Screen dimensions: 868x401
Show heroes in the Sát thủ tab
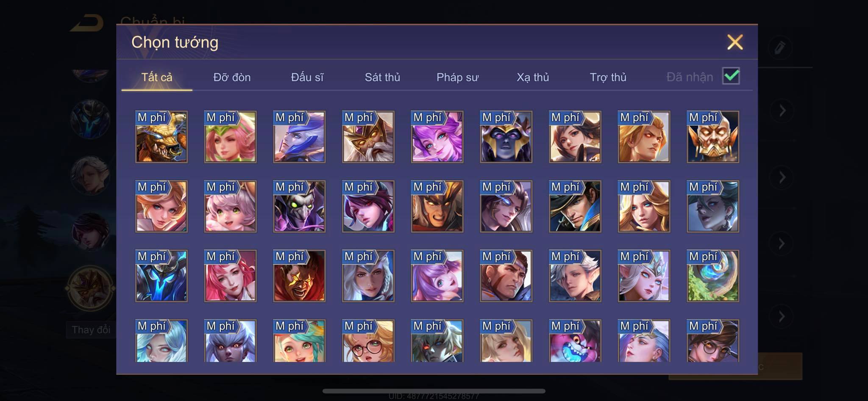(x=382, y=77)
